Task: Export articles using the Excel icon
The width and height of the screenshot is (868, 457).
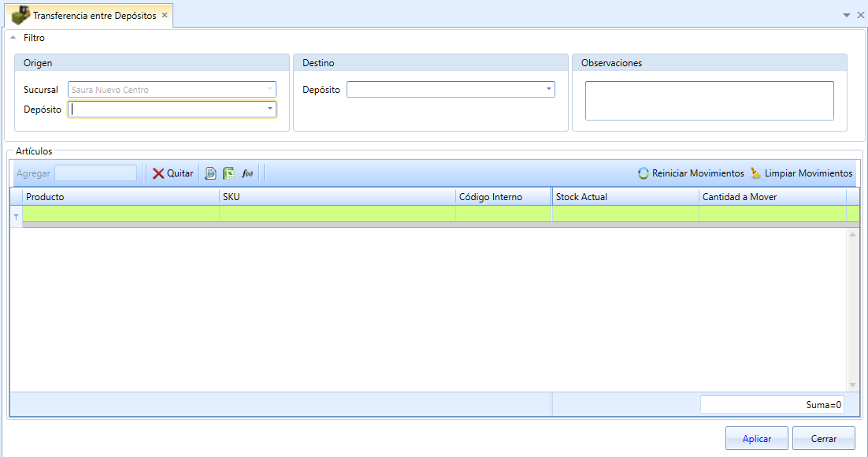Action: [228, 173]
